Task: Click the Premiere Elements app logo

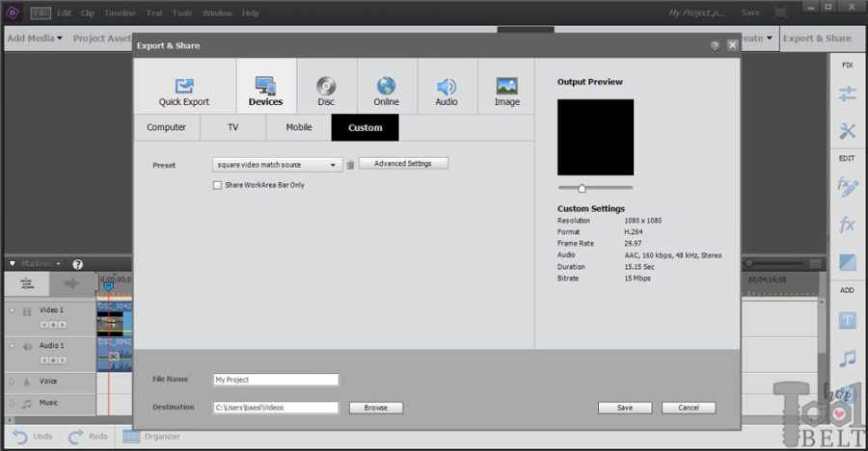Action: click(13, 13)
